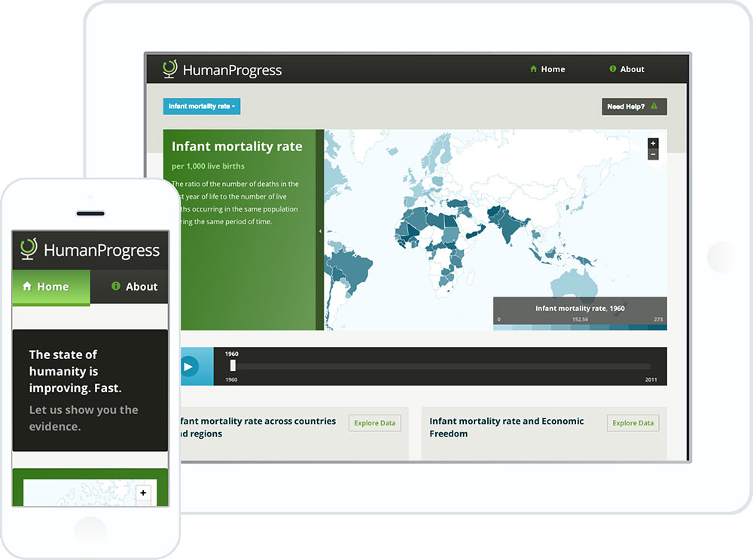
Task: Click the house icon in the phone Home tab
Action: point(27,286)
